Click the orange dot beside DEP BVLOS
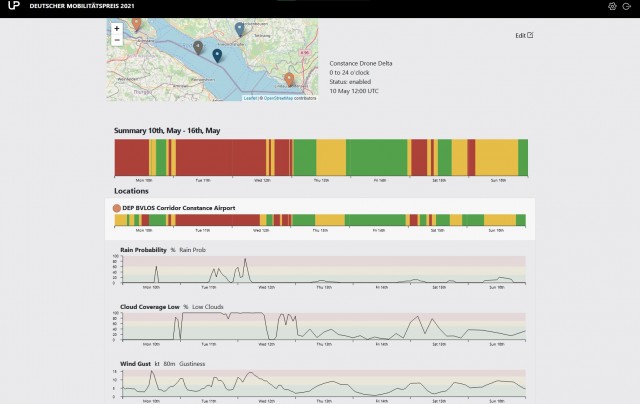 (117, 207)
